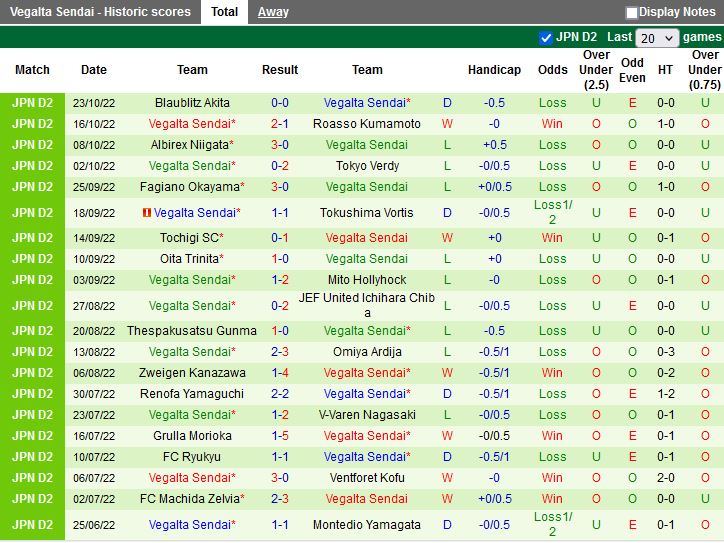Click the Vegalta Sendai - Historic scores title

100,12
